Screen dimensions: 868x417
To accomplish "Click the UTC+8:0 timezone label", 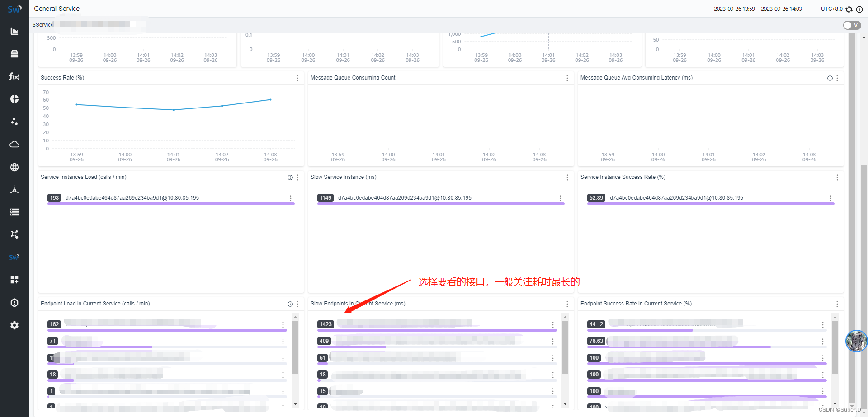I will (832, 9).
